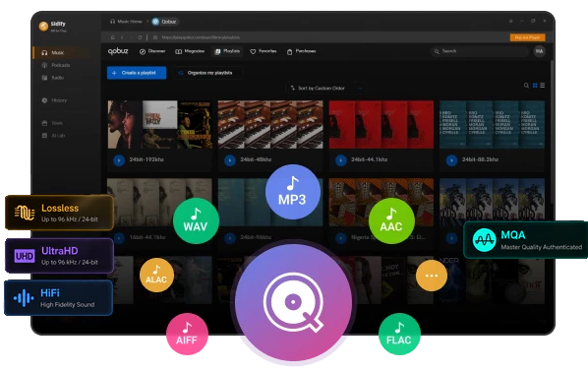Open the Sidify hamburger menu in title bar

point(510,22)
